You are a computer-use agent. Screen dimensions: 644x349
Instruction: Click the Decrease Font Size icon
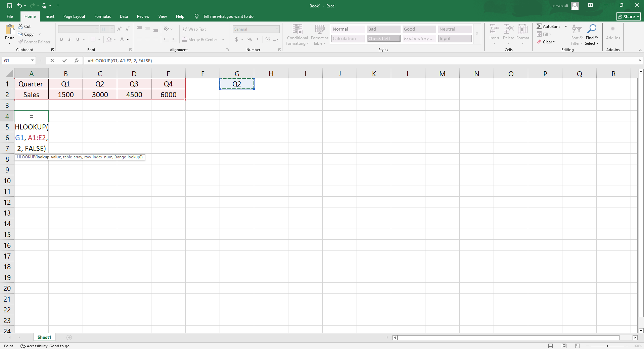tap(127, 29)
